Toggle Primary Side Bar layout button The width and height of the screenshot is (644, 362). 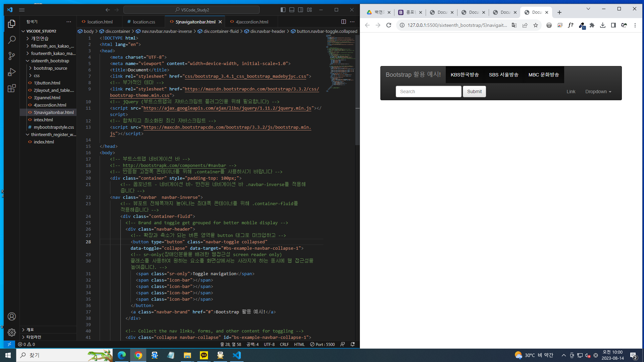pyautogui.click(x=283, y=10)
